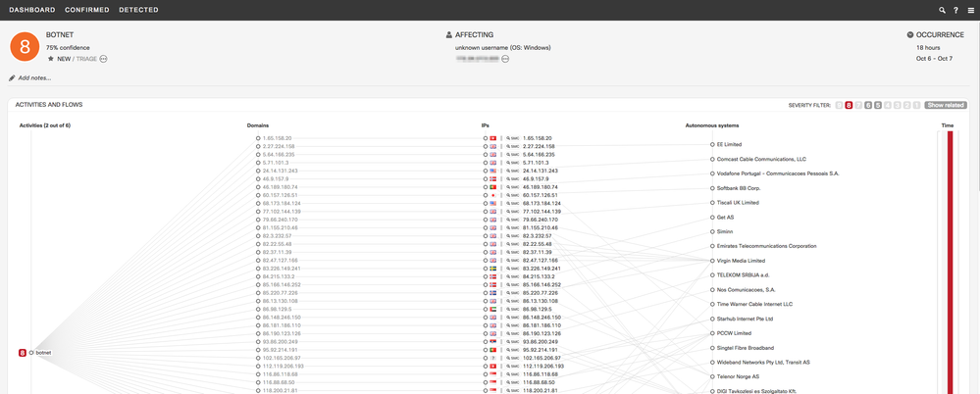Click the IP address 86.13.130.108
This screenshot has width=980, height=394.
click(541, 301)
